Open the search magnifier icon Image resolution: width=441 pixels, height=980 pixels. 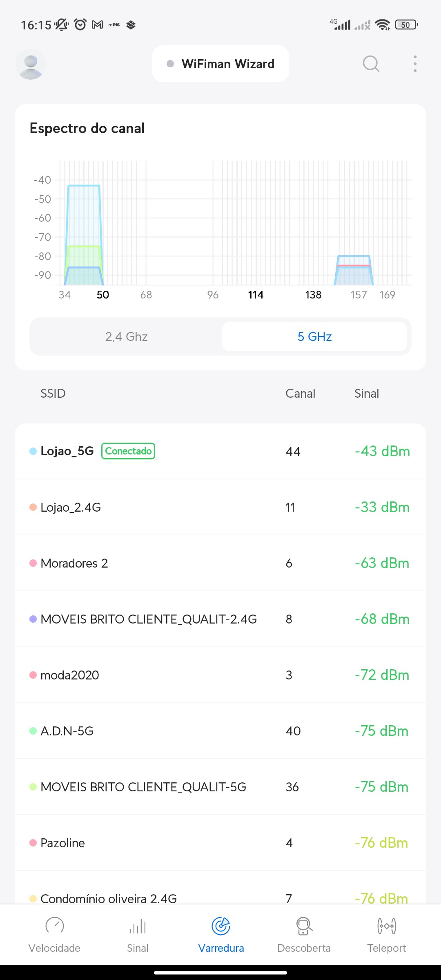pos(371,64)
